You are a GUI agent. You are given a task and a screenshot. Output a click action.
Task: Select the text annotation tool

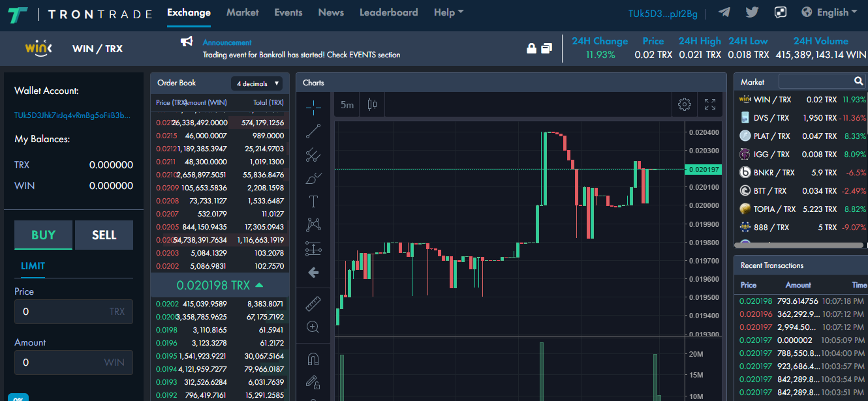[x=313, y=201]
